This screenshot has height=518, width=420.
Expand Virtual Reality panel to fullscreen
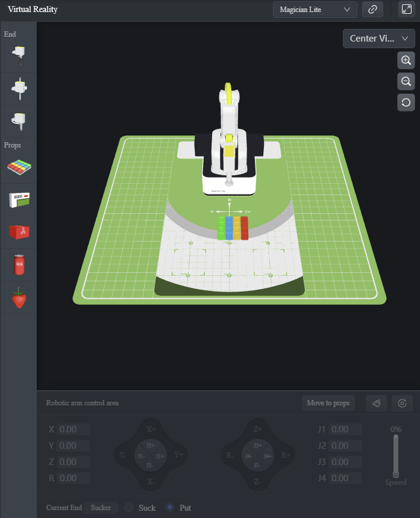point(406,10)
